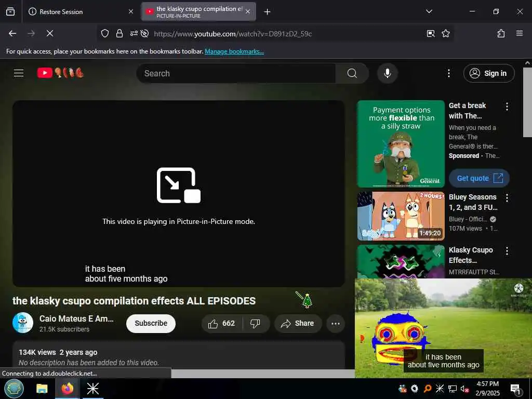The height and width of the screenshot is (399, 532).
Task: Play Klasky Csupo Effects suggested thumbnail
Action: 401,262
